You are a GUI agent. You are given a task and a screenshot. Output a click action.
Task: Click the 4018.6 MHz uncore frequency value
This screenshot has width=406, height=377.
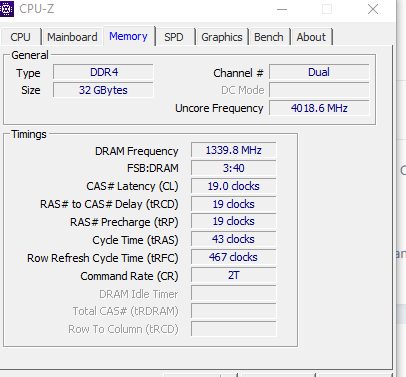(x=319, y=108)
